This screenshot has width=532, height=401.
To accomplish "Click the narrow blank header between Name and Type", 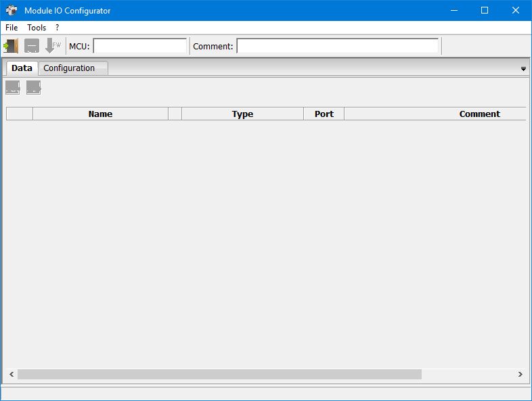I will pos(175,114).
